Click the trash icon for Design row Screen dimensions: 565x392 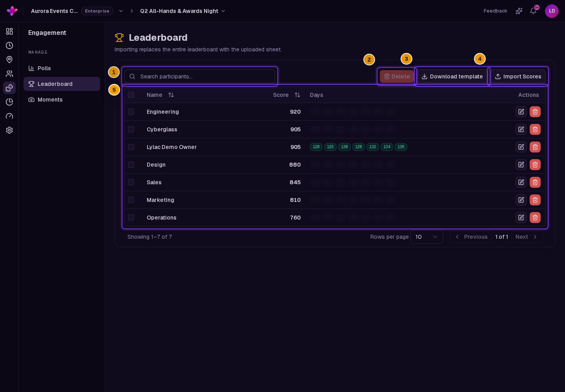535,165
